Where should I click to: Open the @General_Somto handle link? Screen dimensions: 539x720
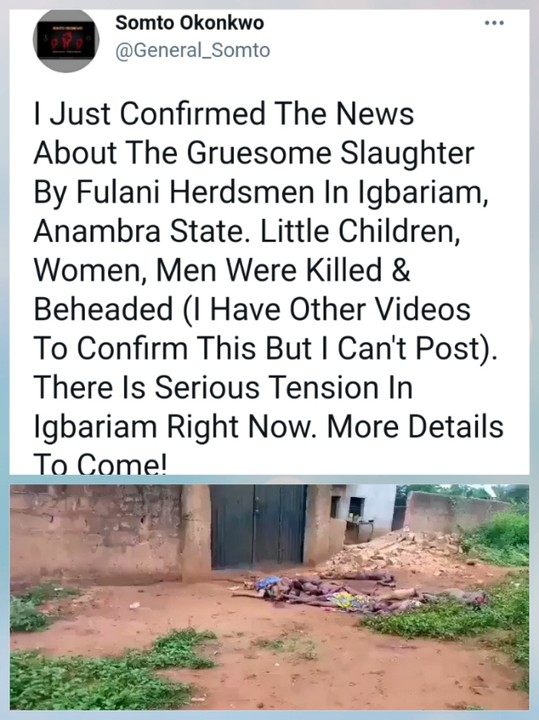click(192, 51)
